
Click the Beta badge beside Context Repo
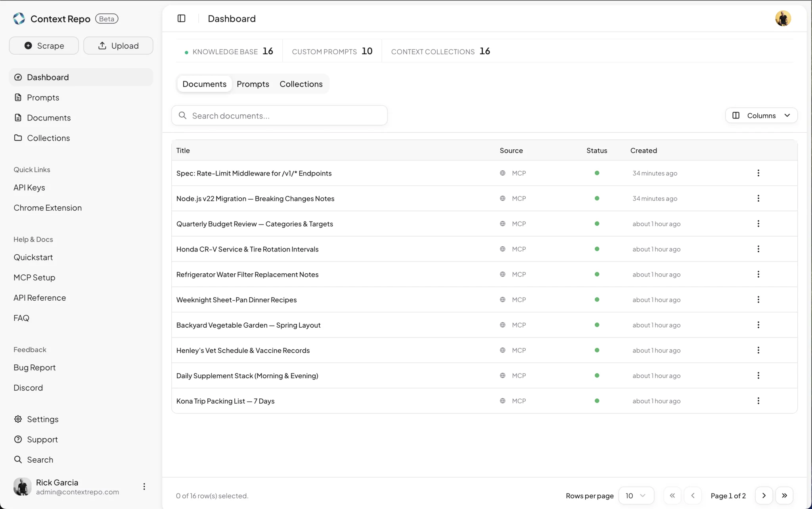tap(107, 19)
